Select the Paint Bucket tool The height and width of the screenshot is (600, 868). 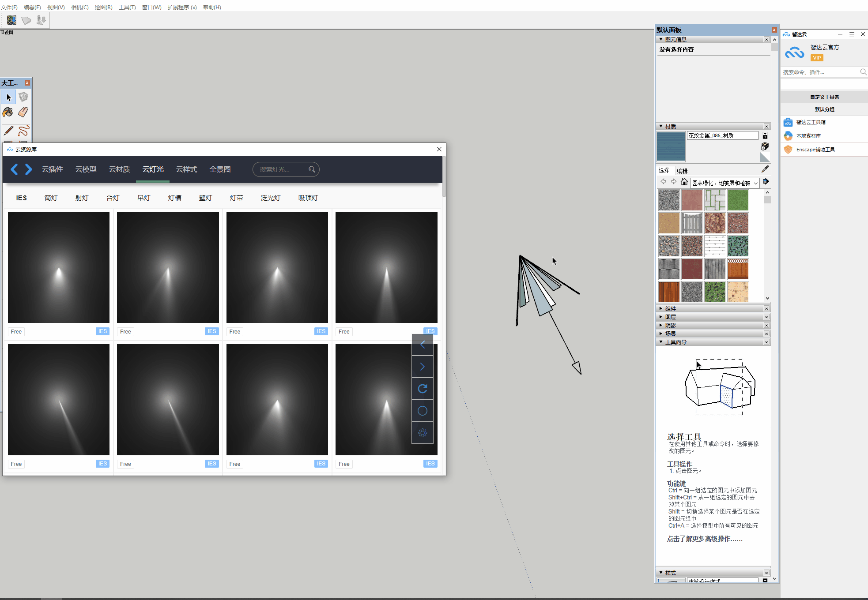coord(8,112)
